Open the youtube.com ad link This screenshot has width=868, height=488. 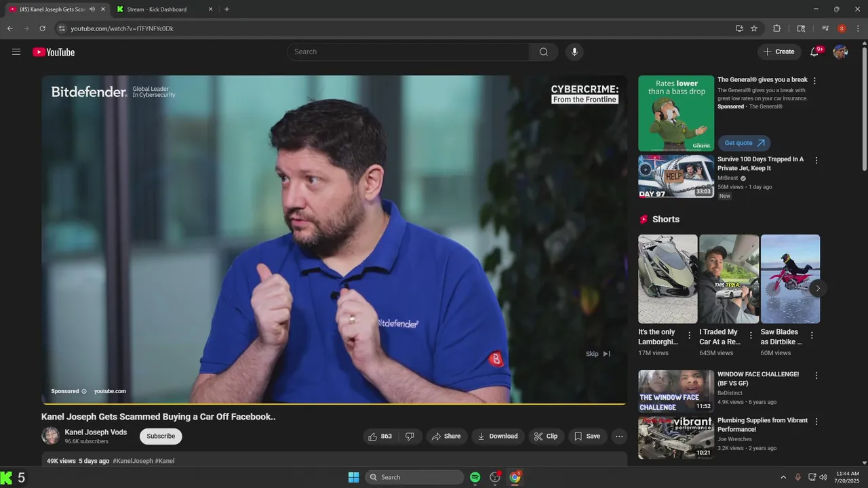(x=110, y=391)
